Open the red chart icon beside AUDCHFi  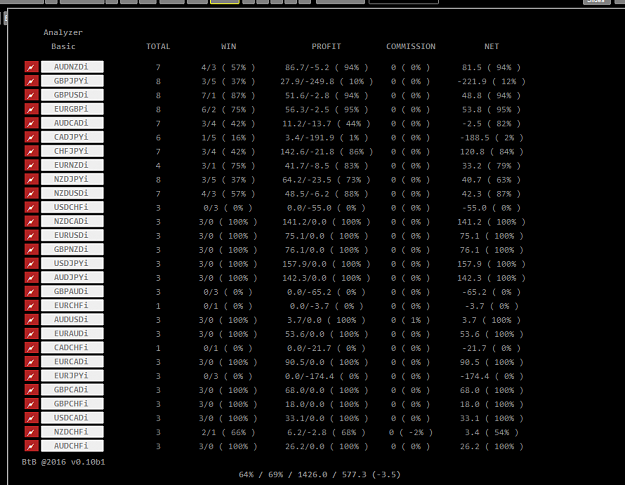[x=31, y=446]
